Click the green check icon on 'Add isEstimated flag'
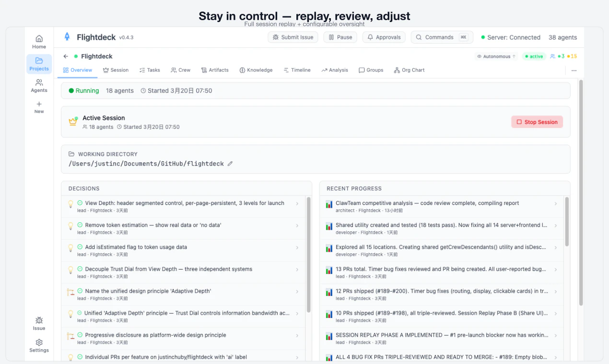 tap(80, 247)
